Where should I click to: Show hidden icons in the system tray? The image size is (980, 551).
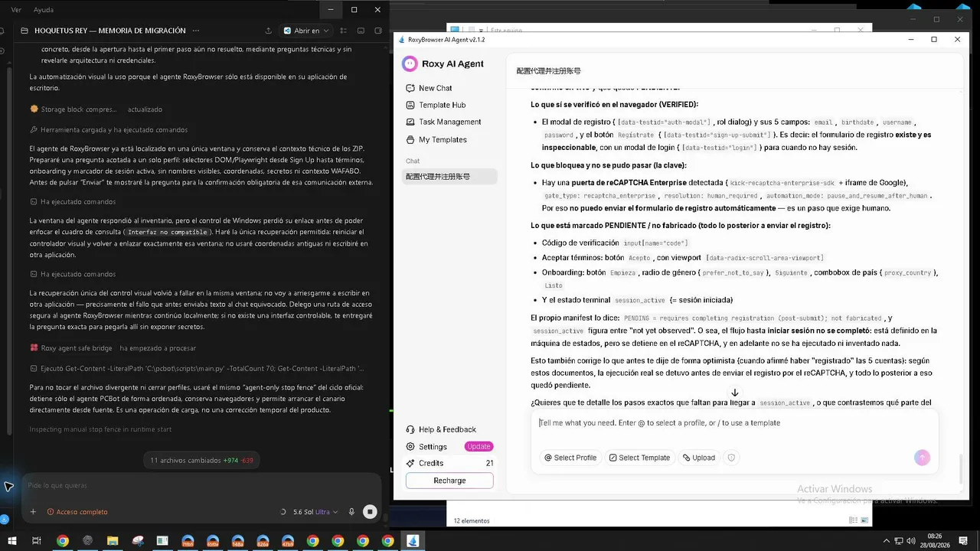pyautogui.click(x=887, y=540)
